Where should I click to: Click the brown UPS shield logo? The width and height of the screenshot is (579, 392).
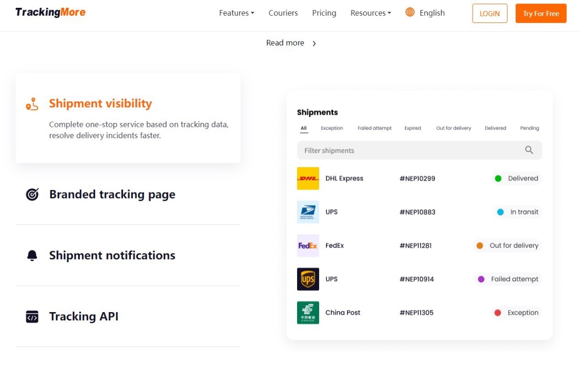(308, 279)
